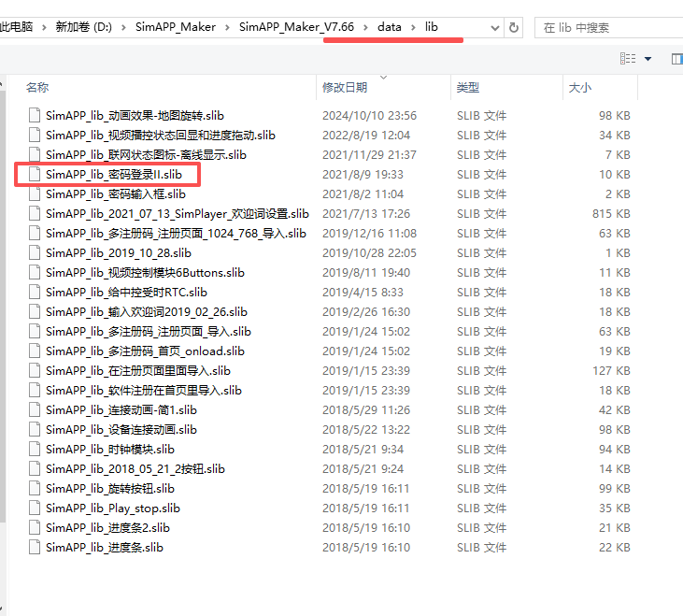Open the view layout options dropdown arrow
Image resolution: width=683 pixels, height=616 pixels.
point(648,59)
